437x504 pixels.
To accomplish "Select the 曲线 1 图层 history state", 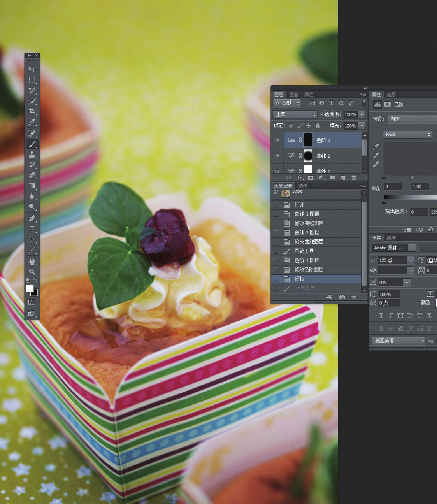I will tap(307, 214).
